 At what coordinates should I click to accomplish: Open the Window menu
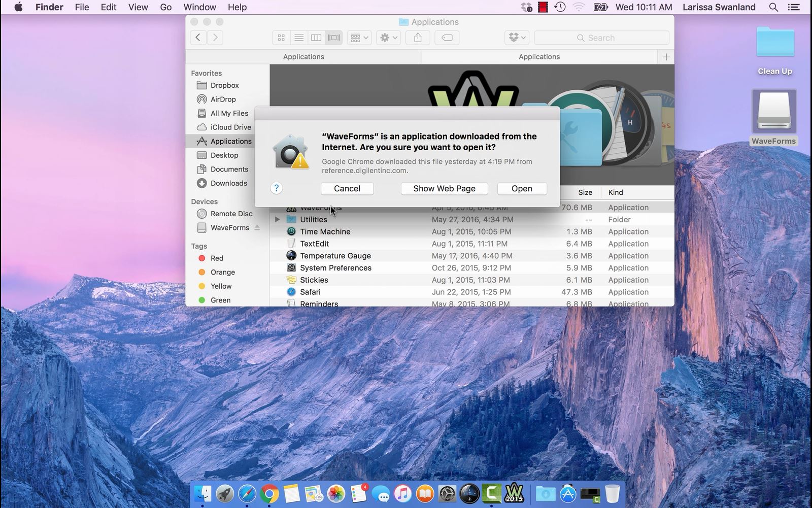click(199, 7)
